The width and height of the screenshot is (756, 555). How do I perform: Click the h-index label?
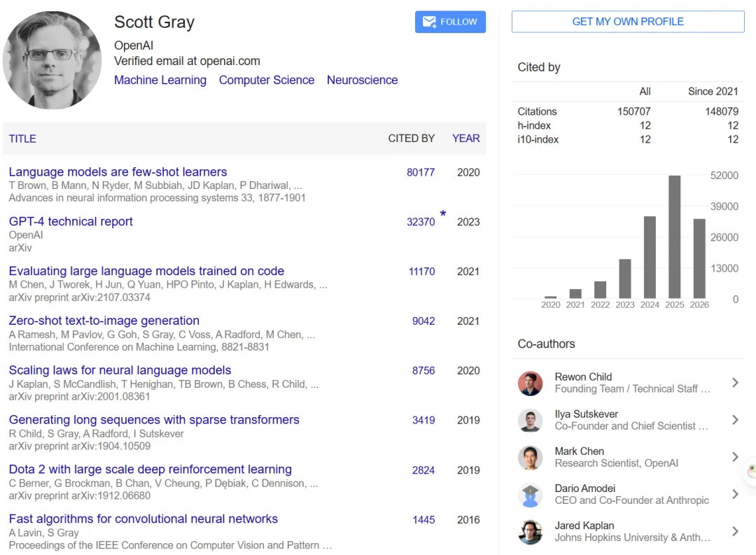533,125
